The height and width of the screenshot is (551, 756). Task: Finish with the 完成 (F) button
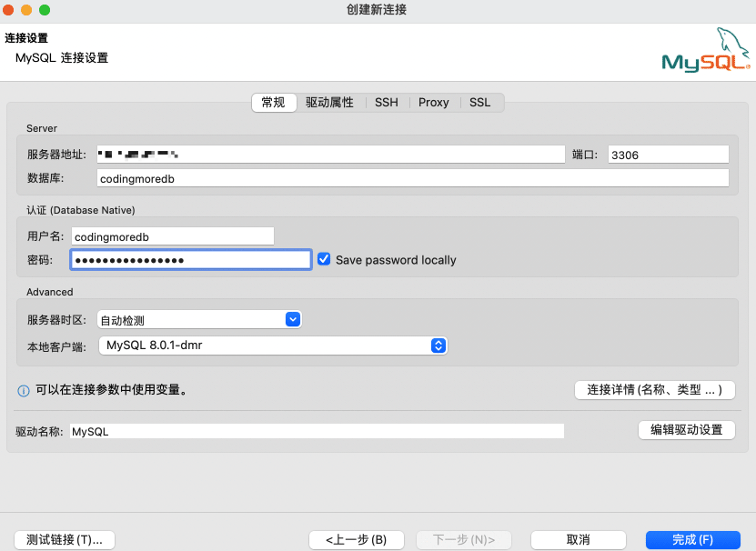point(693,539)
